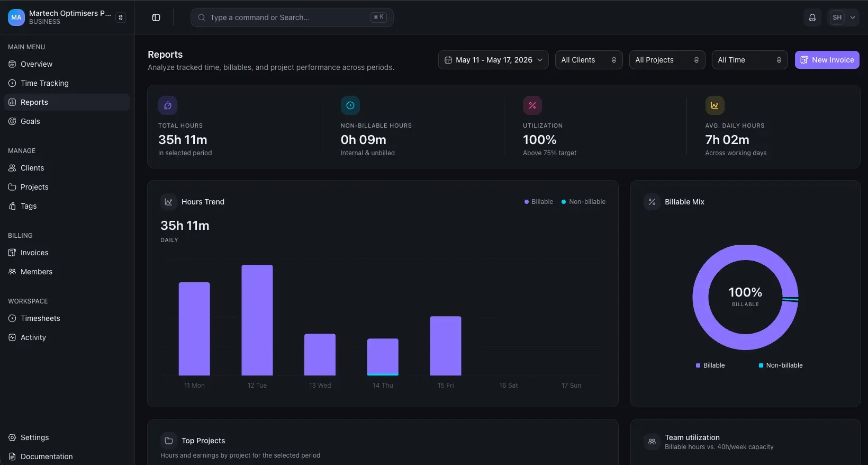Click the cyan non-billable segment of 14 Thu bar
The image size is (868, 465).
383,374
